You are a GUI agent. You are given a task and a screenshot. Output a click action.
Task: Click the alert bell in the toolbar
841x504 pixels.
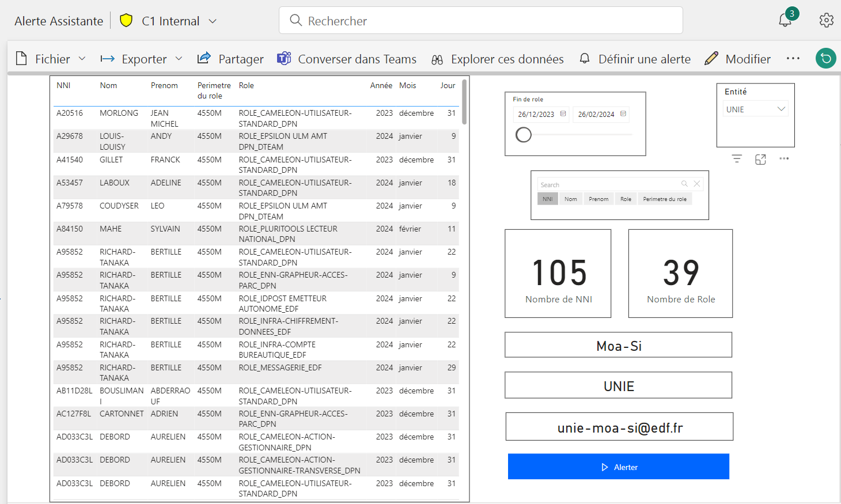tap(585, 58)
